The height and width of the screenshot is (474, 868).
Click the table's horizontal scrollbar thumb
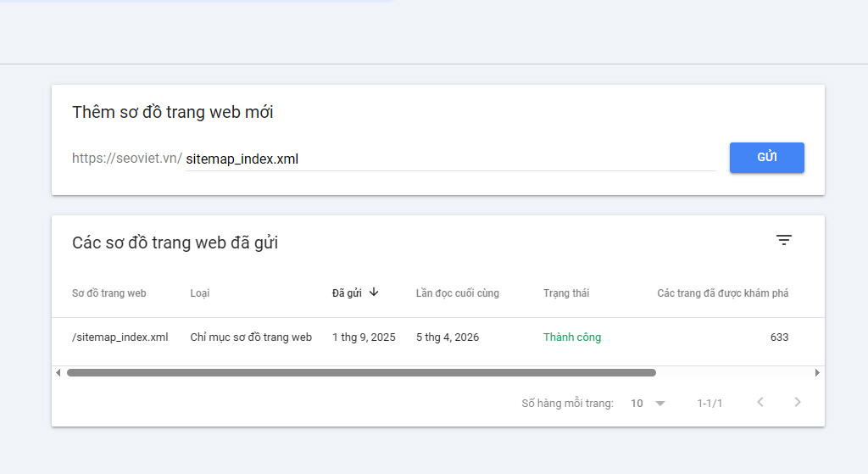pyautogui.click(x=361, y=372)
